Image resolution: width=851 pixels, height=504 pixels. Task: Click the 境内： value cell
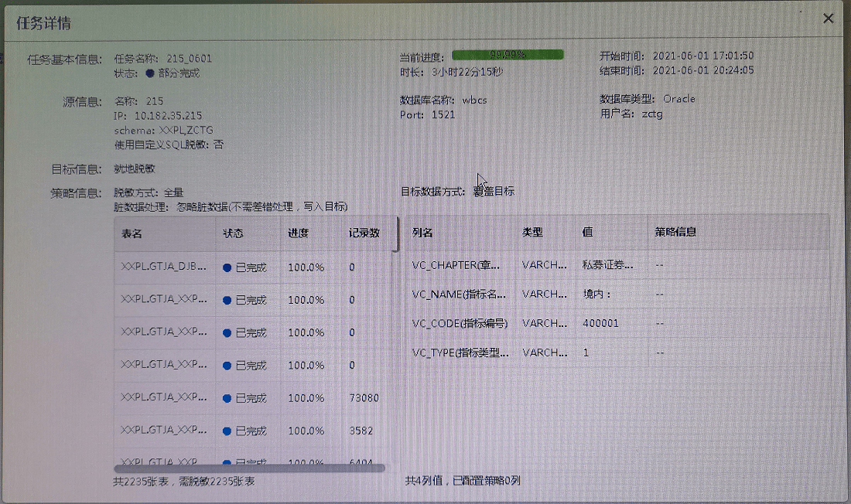click(x=597, y=294)
